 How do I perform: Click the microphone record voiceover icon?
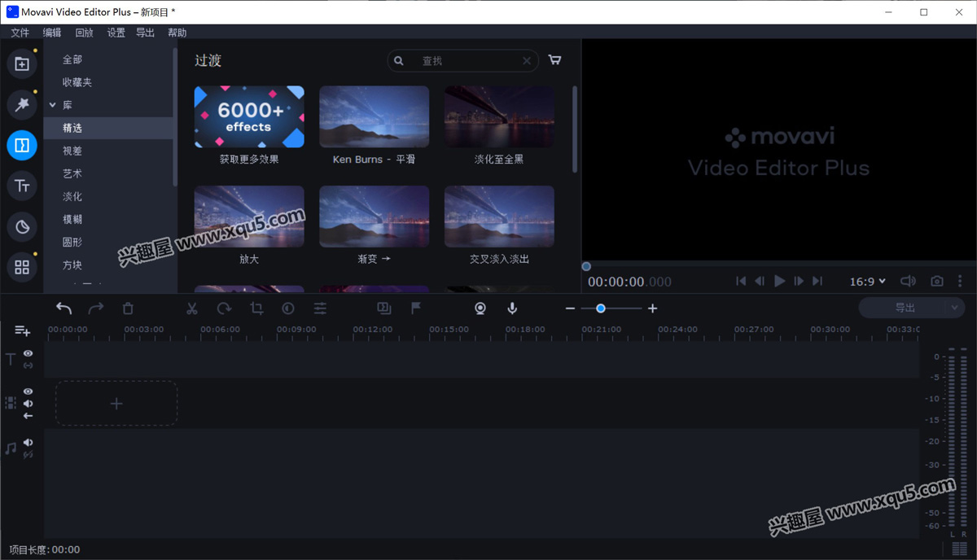click(x=512, y=308)
